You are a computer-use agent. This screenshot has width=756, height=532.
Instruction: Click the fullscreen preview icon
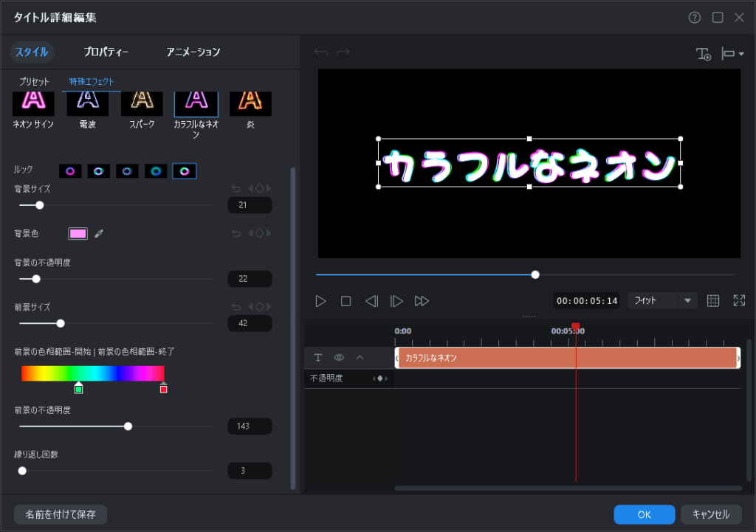tap(739, 301)
